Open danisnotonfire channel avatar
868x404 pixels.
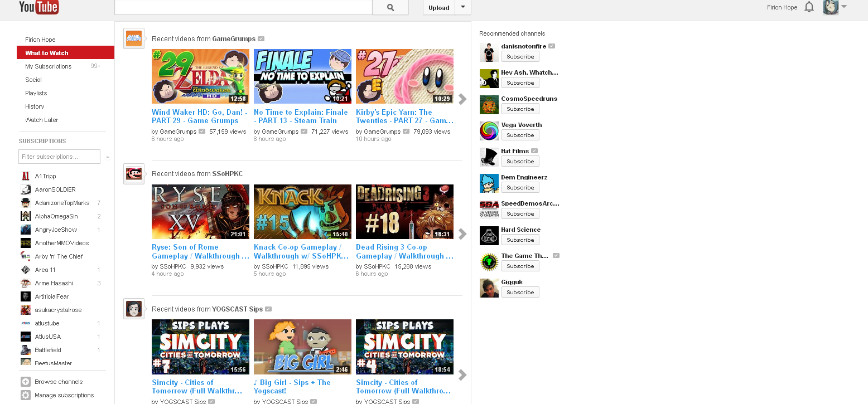(x=489, y=52)
